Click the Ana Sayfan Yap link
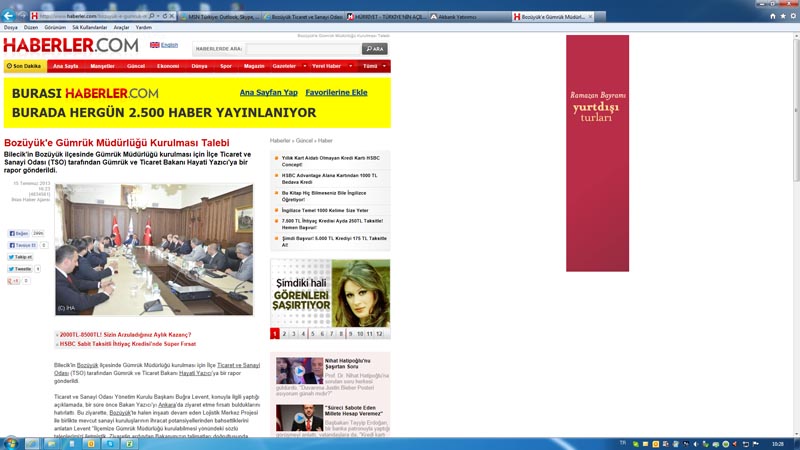Image resolution: width=800 pixels, height=450 pixels. tap(268, 92)
